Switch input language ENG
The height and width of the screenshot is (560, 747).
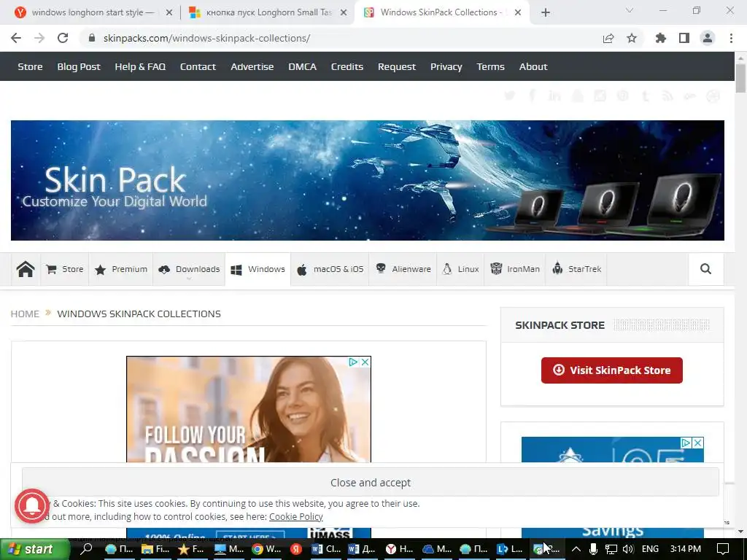pyautogui.click(x=650, y=549)
